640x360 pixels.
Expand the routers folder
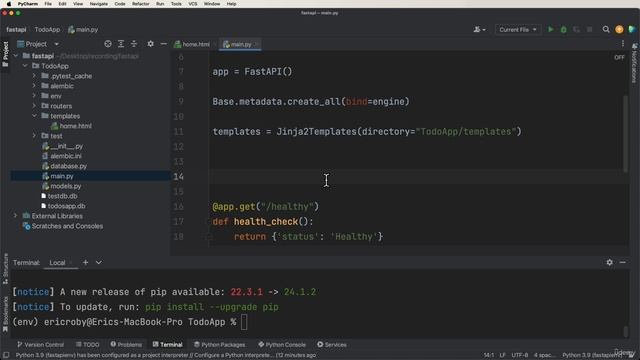click(34, 106)
